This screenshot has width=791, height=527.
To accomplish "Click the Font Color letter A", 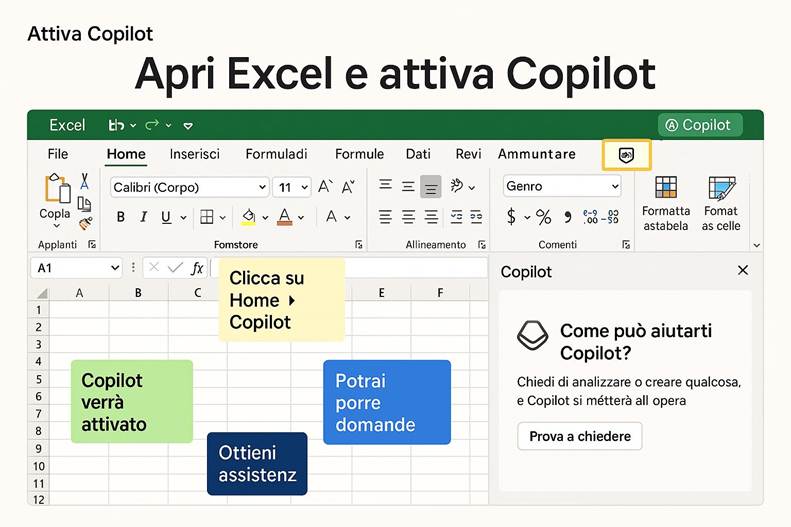I will [x=285, y=217].
